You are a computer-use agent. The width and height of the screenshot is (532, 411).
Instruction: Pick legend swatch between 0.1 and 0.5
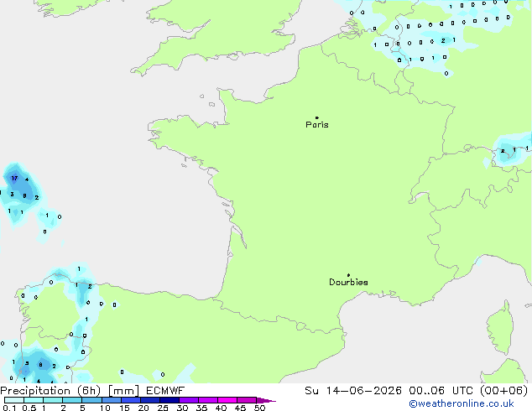14,400
